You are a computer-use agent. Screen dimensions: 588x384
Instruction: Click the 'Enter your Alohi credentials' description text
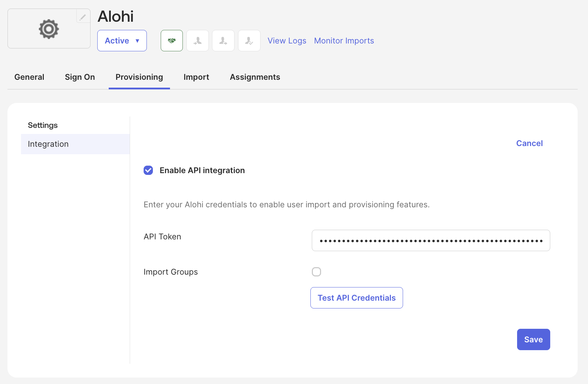(x=287, y=204)
